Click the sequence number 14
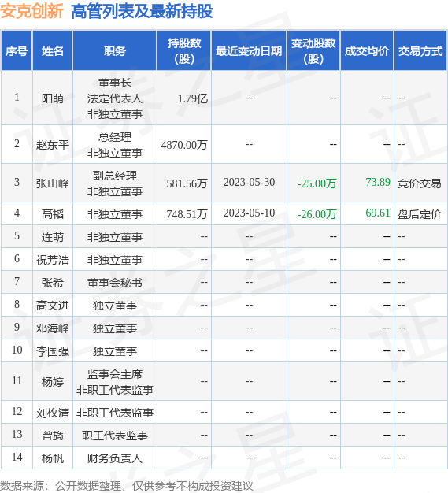This screenshot has width=448, height=493. 17,457
